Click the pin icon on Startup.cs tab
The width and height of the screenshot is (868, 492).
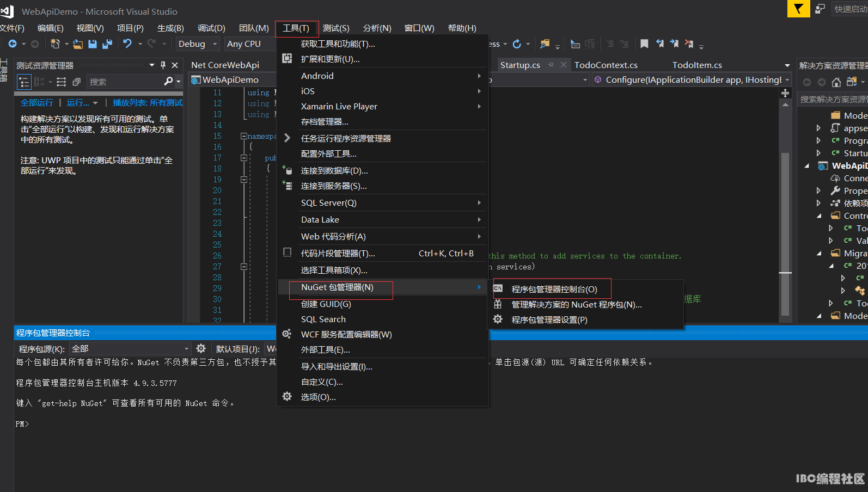tap(551, 65)
